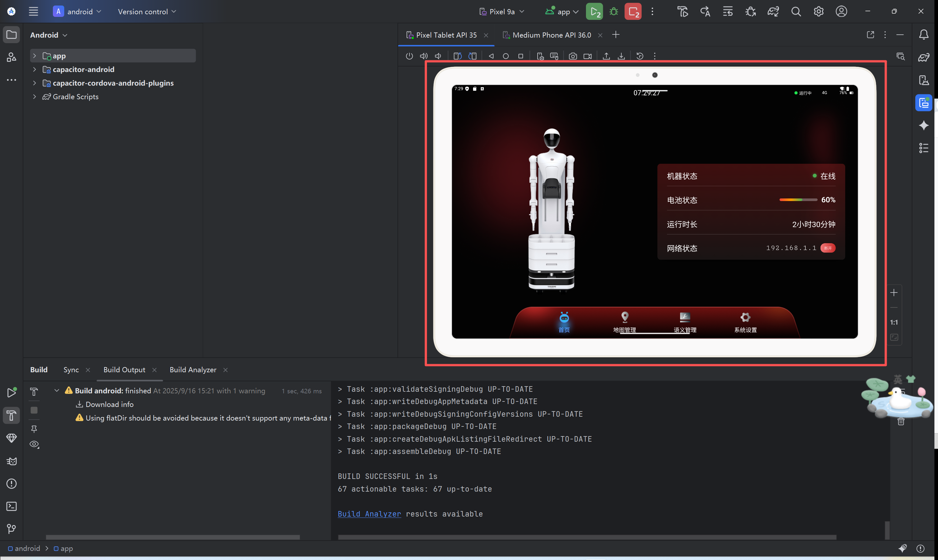Click the Build Analyzer results link
938x560 pixels.
coord(369,514)
